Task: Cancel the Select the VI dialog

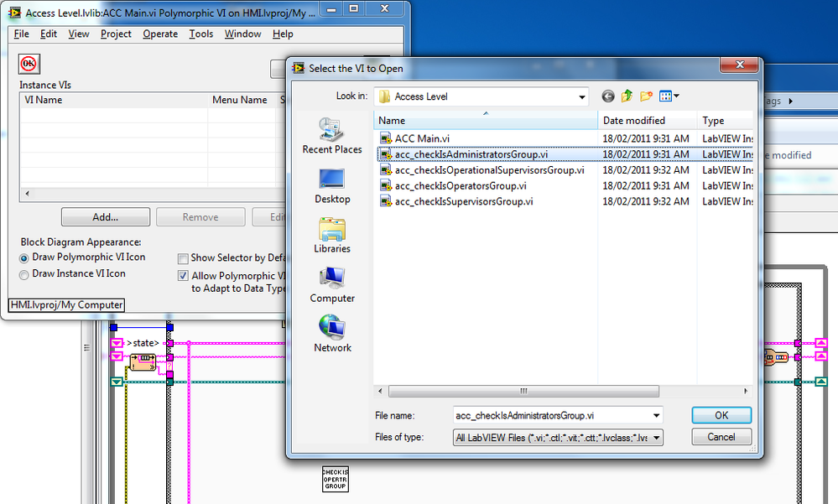Action: tap(721, 437)
